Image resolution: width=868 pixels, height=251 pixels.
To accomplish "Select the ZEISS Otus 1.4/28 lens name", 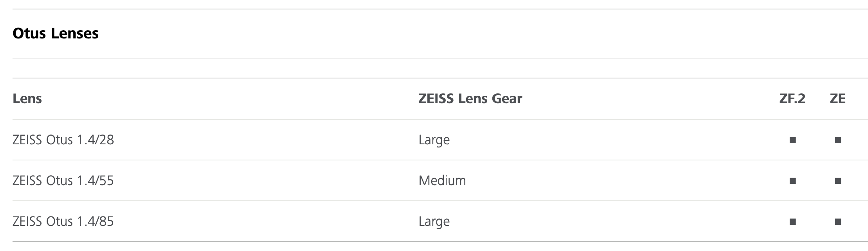I will 63,140.
